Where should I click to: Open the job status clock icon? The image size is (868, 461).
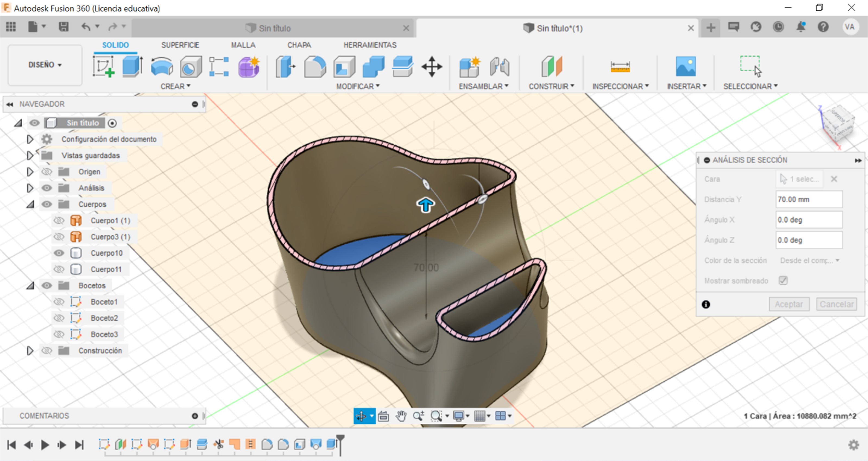tap(778, 27)
